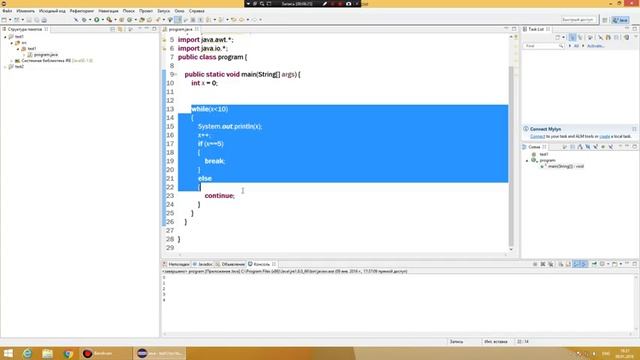Open Internet Explorer from the taskbar

(27, 353)
